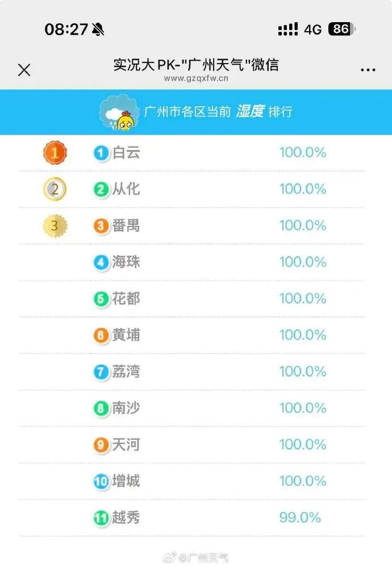Click the gold medal icon for rank 1

pos(55,152)
